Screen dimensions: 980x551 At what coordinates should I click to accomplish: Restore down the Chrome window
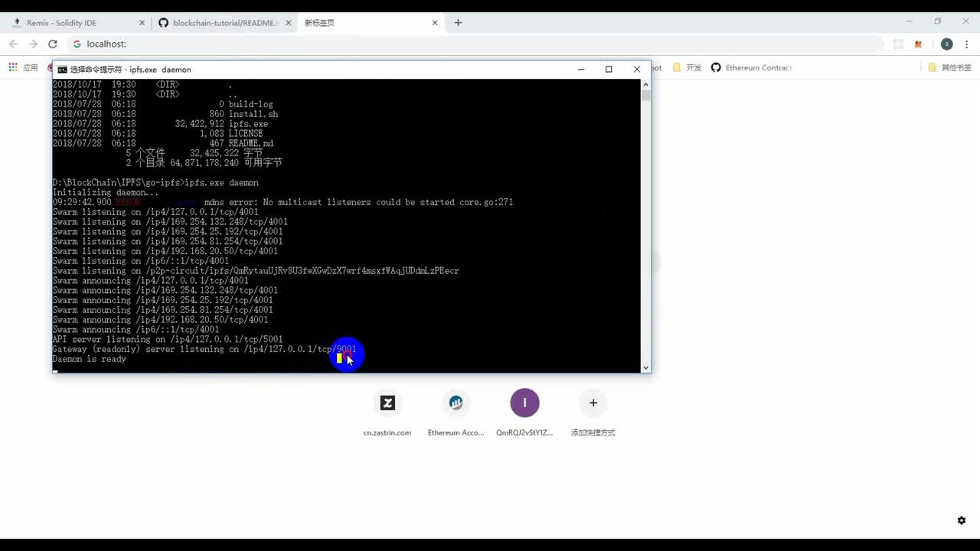[x=938, y=21]
